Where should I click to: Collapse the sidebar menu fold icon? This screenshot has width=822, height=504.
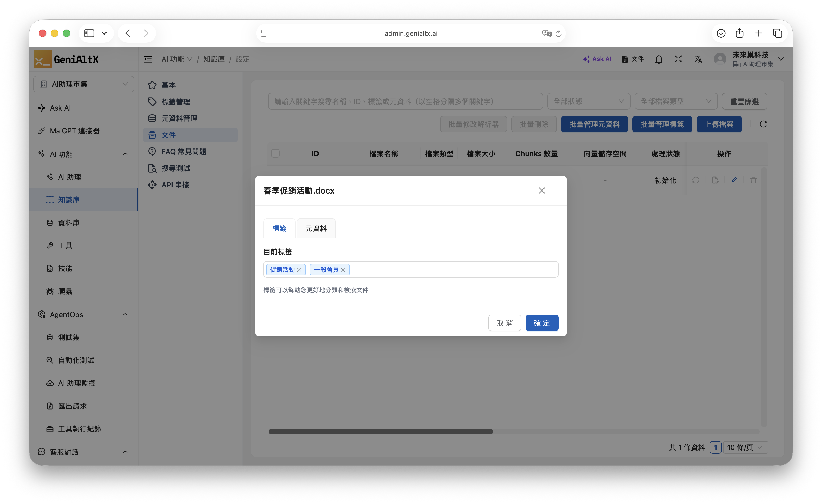[x=148, y=59]
